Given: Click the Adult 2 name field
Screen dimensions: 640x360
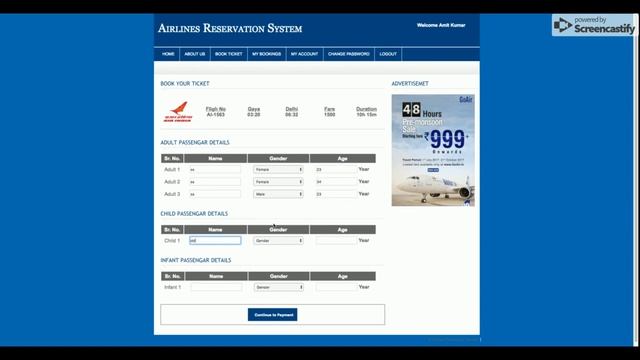Looking at the screenshot, I should (215, 182).
